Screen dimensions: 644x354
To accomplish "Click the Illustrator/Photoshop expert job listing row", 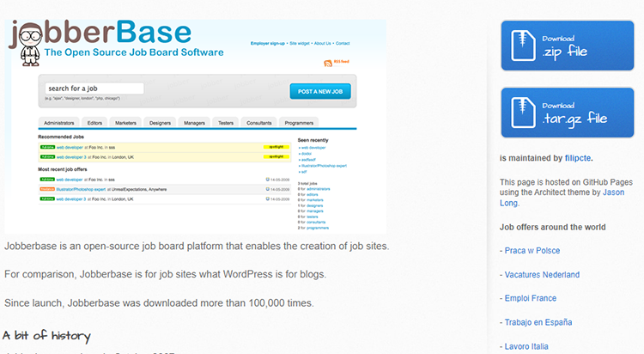I will [165, 190].
